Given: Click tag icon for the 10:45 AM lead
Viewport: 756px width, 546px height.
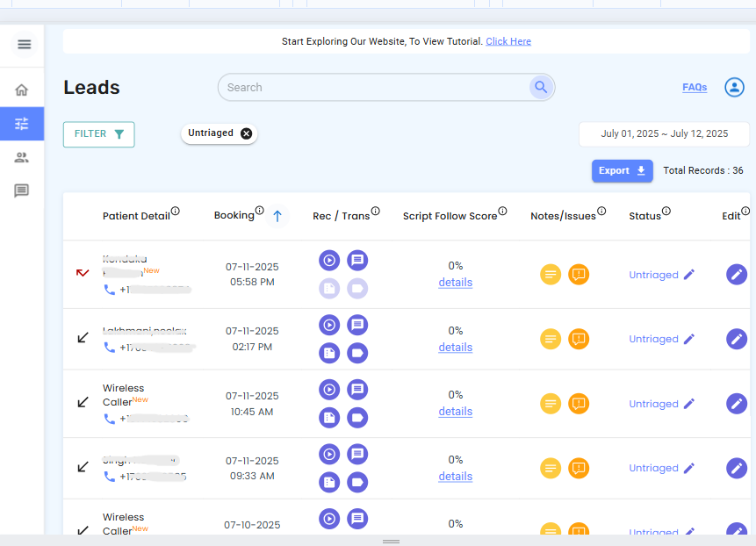Looking at the screenshot, I should click(x=357, y=418).
